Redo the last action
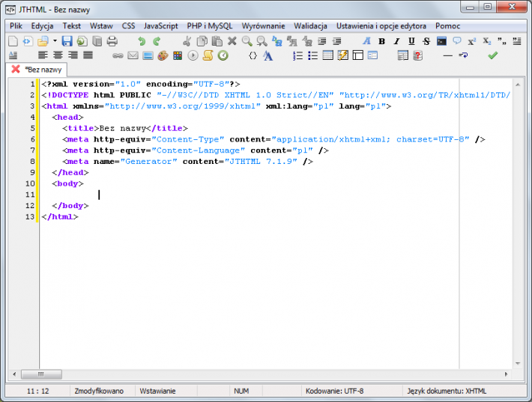532x402 pixels. pos(157,41)
